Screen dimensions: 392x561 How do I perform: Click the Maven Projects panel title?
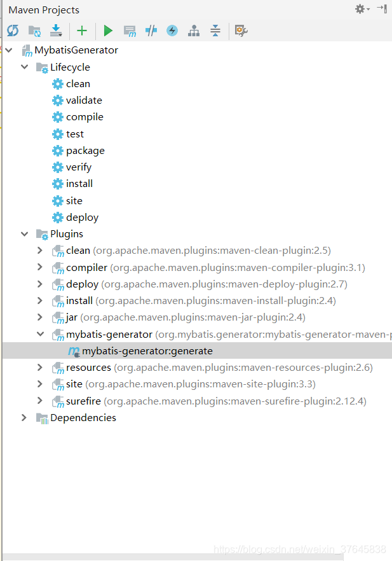click(44, 10)
